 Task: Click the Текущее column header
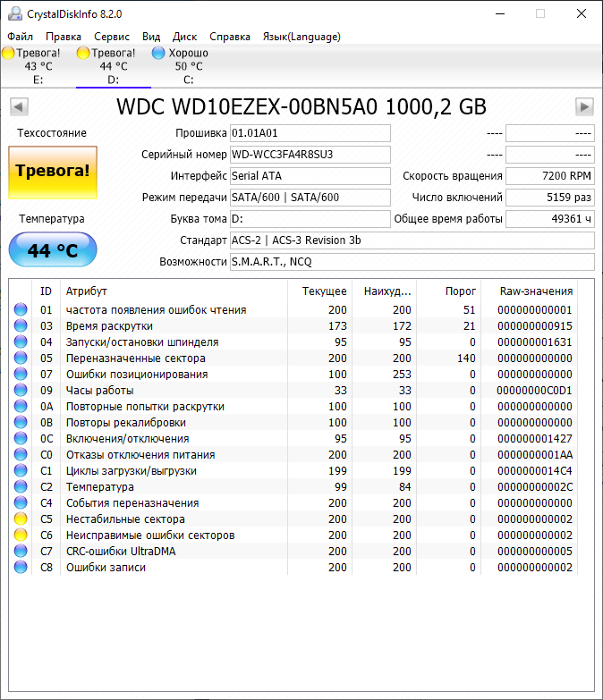tap(320, 291)
